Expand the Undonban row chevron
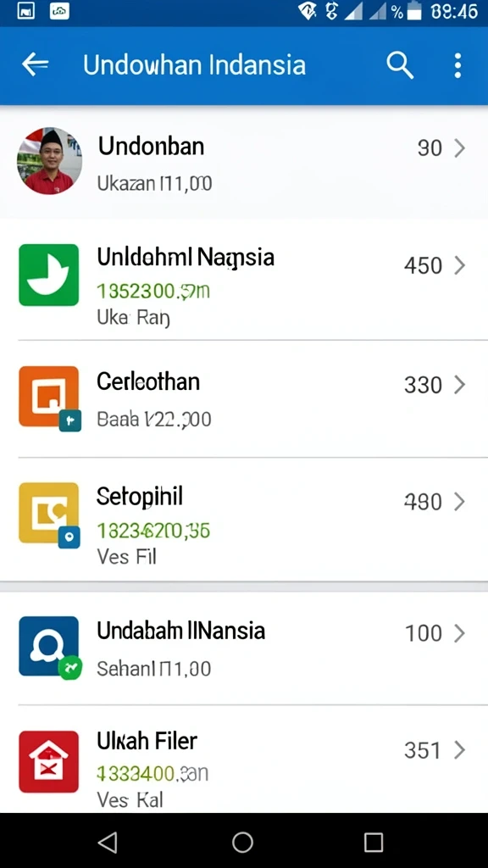This screenshot has width=488, height=868. pos(460,147)
